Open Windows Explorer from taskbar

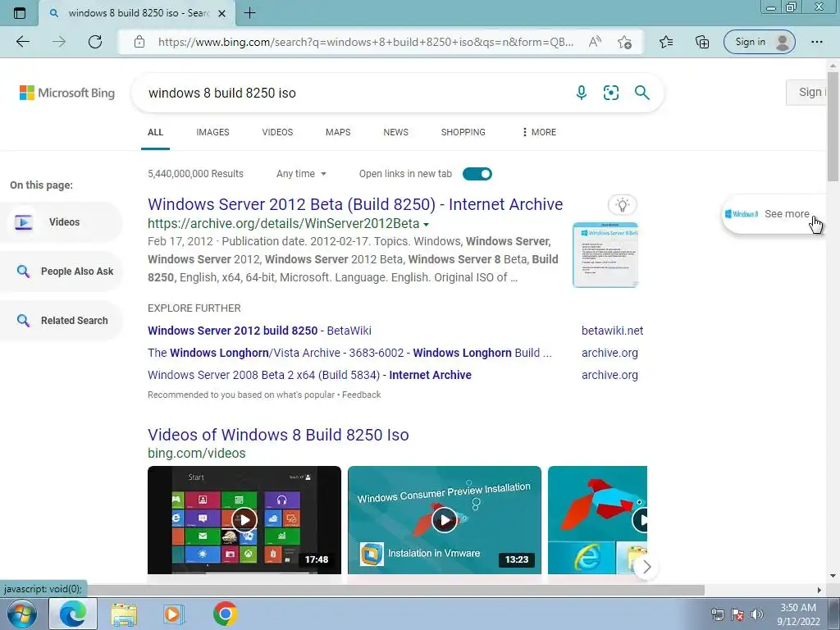tap(124, 614)
